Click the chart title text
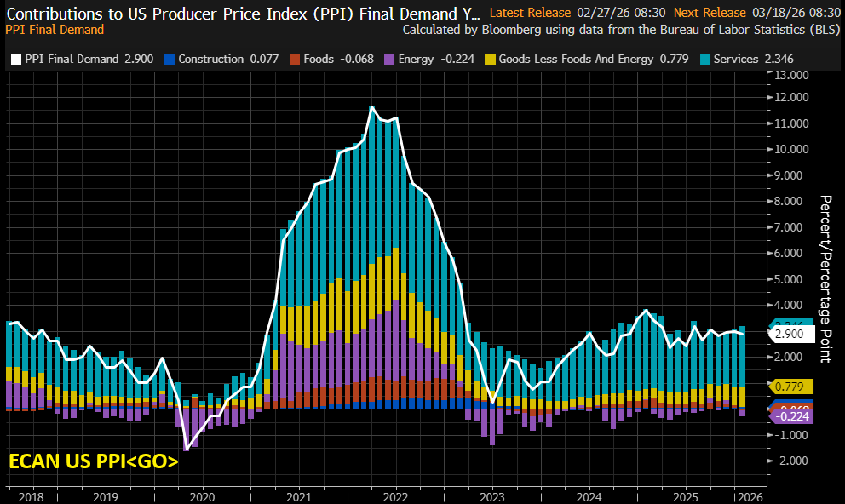 [242, 13]
